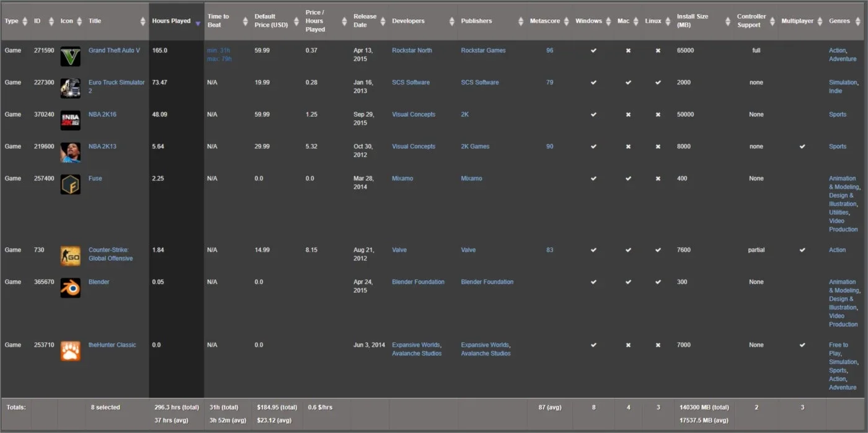Click the Counter-Strike Global Offensive icon
This screenshot has width=868, height=433.
coord(70,256)
